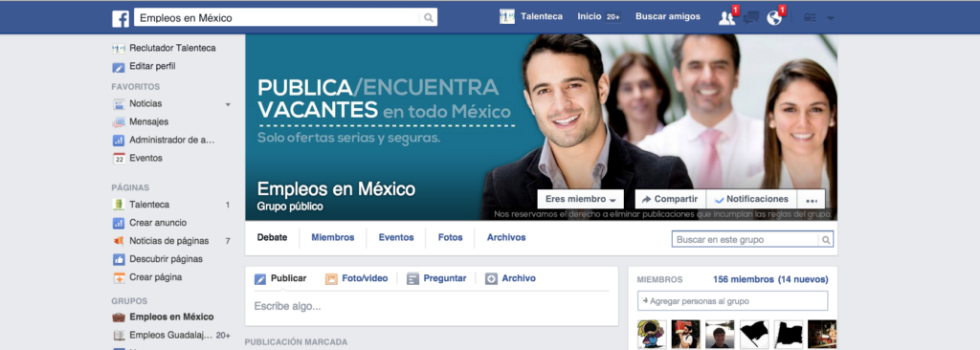Click the Eventos calendar icon in sidebar
This screenshot has width=980, height=350.
(119, 159)
